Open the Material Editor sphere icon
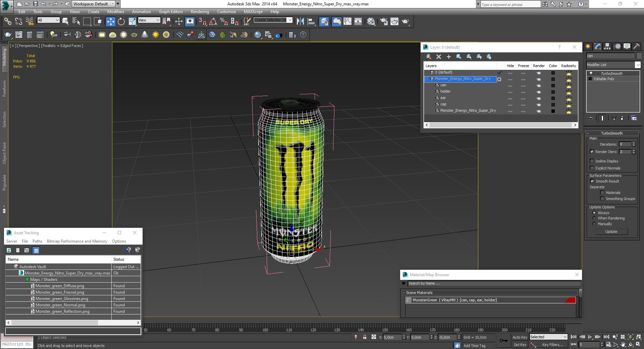 (x=371, y=21)
